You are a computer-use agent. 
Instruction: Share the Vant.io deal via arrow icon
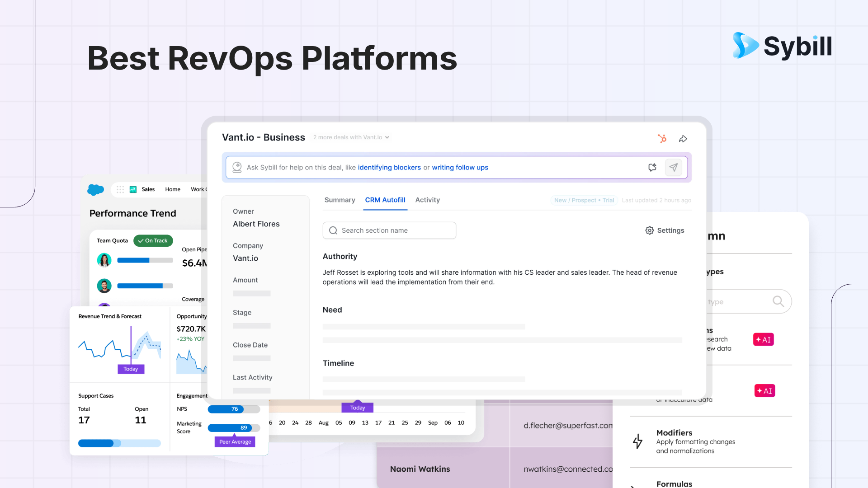683,139
